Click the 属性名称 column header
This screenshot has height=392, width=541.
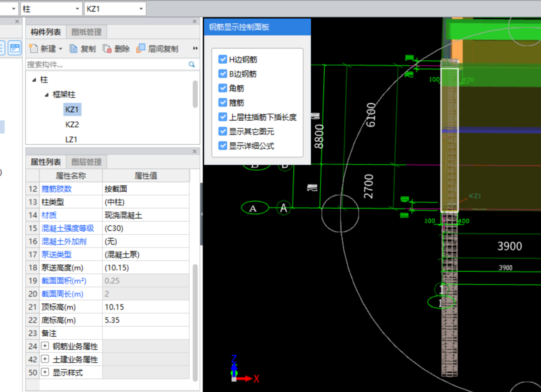click(x=70, y=175)
